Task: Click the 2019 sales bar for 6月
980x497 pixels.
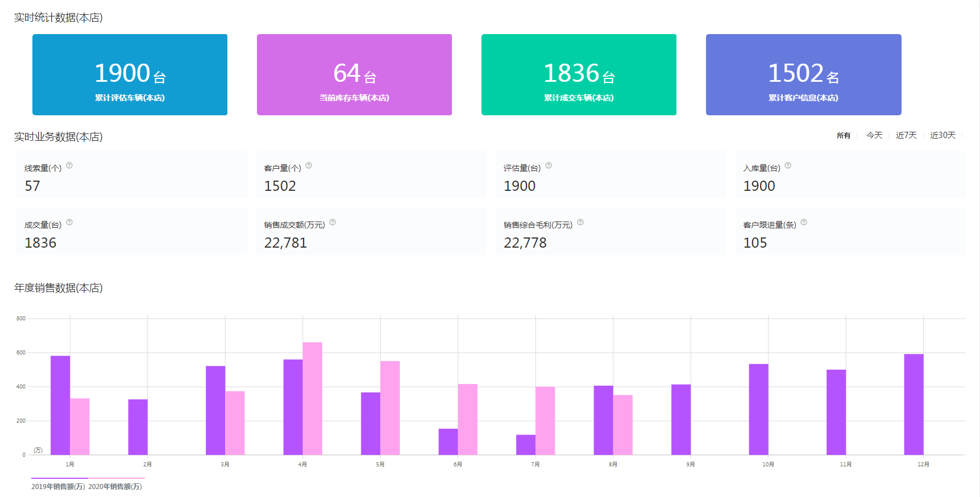Action: [x=449, y=442]
